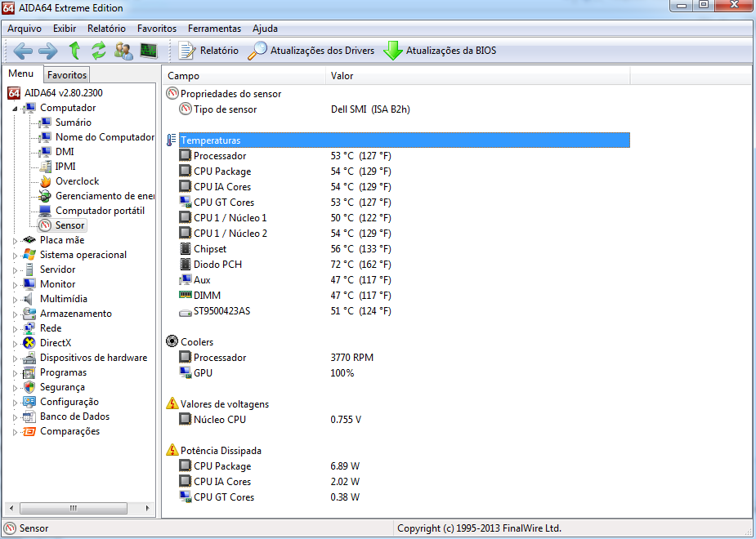This screenshot has height=539, width=756.
Task: Select Gerenciamento de energia tree item
Action: point(105,196)
